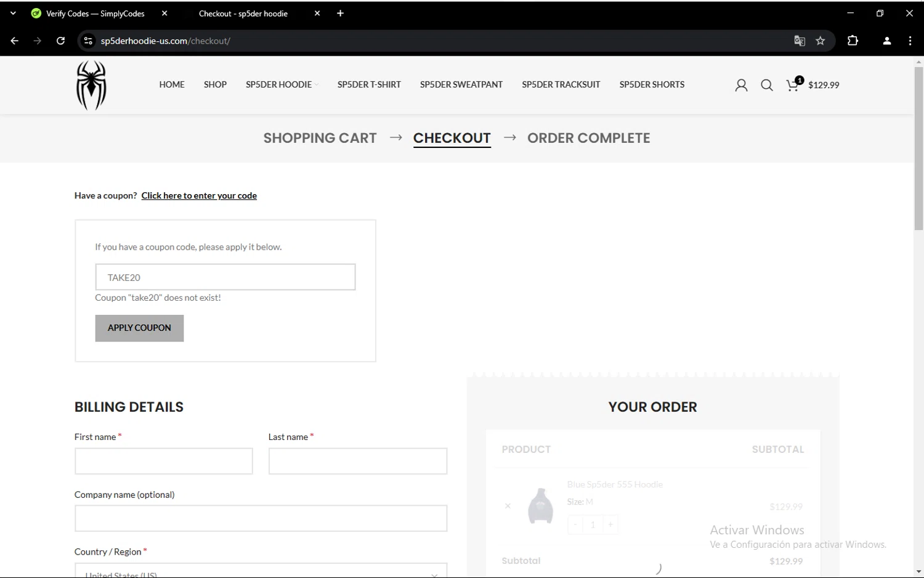Open the browser extensions puzzle icon
Viewport: 924px width, 578px height.
coord(853,41)
